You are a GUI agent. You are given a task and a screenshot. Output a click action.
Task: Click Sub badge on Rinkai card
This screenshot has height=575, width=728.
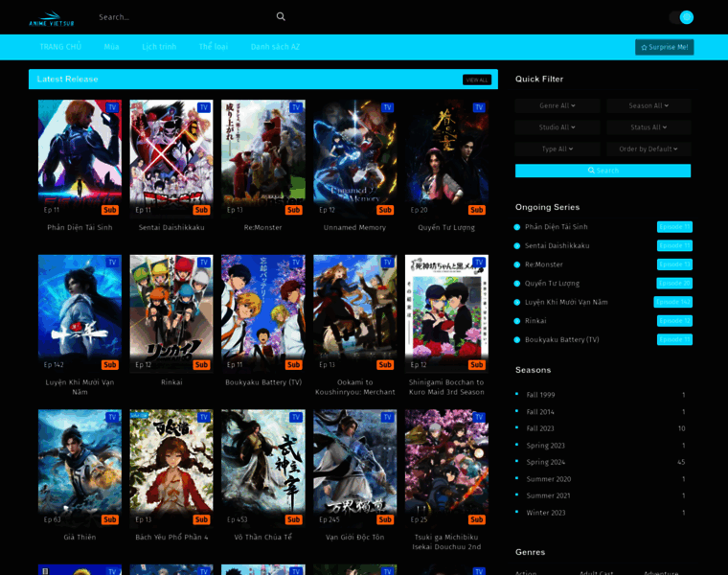click(x=201, y=364)
